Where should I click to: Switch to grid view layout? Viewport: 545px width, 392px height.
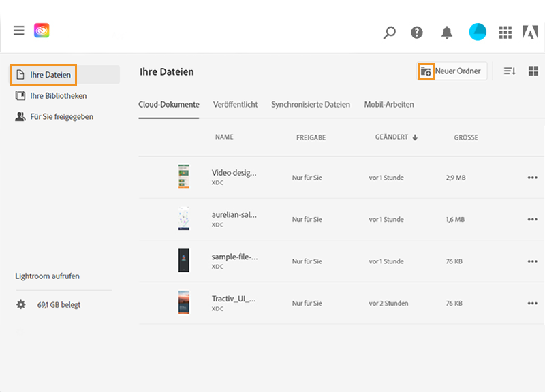533,71
